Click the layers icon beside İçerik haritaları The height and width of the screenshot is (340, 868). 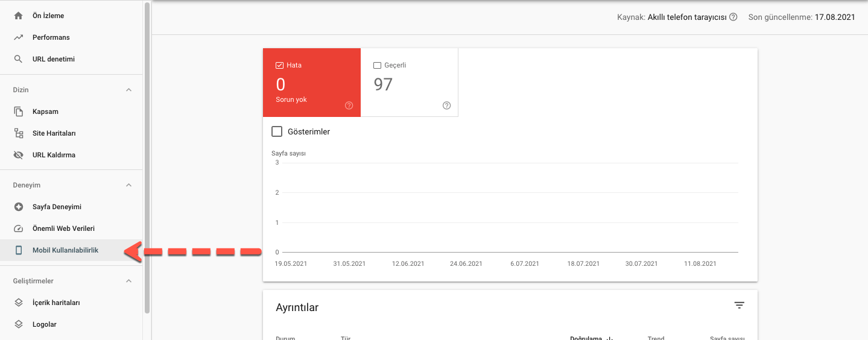point(18,303)
